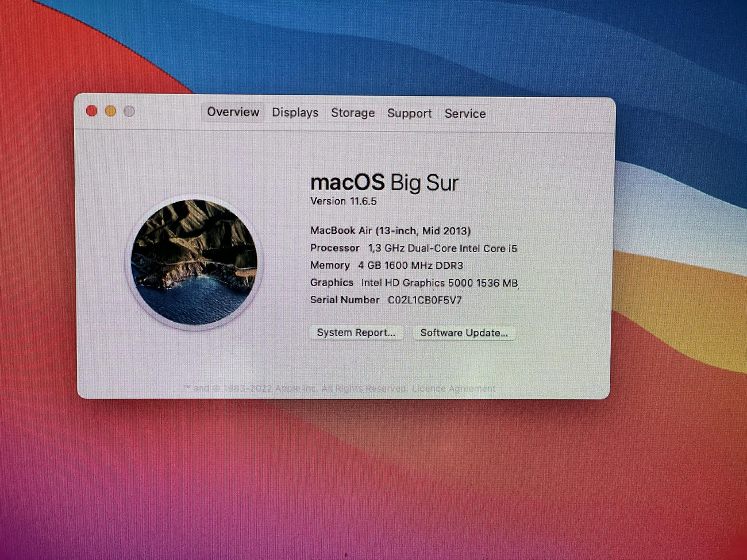Open the Displays tab
The width and height of the screenshot is (747, 560).
(x=295, y=113)
